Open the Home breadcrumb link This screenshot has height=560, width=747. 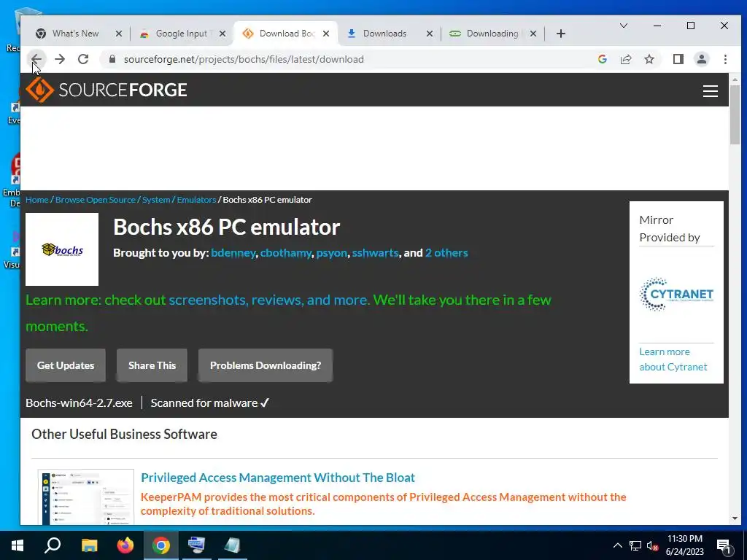click(x=36, y=200)
